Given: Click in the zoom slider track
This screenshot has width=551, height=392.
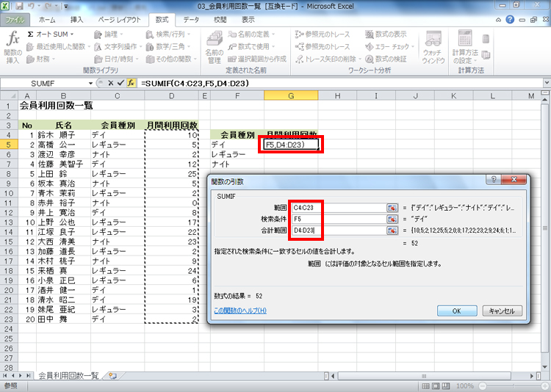Looking at the screenshot, I should (513, 386).
